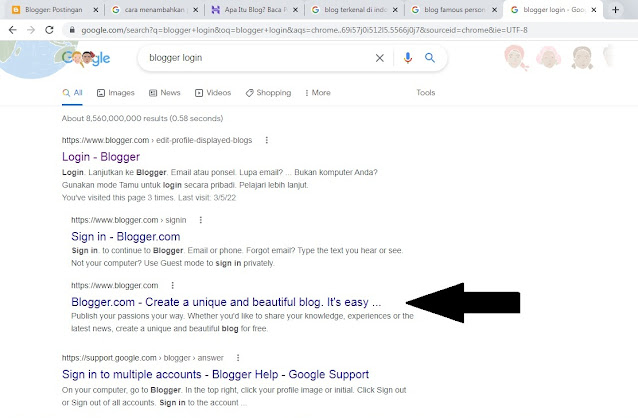This screenshot has height=418, width=638.
Task: Click the browser forward arrow
Action: 31,30
